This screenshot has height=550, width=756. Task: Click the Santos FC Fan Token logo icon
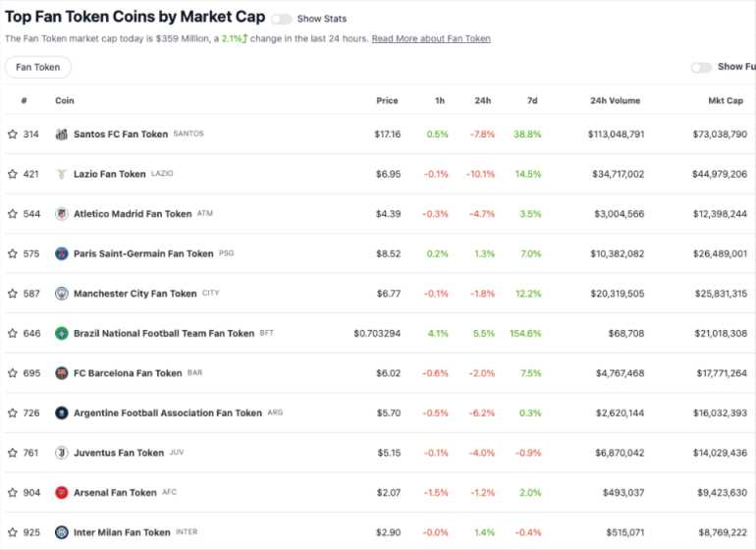[62, 134]
